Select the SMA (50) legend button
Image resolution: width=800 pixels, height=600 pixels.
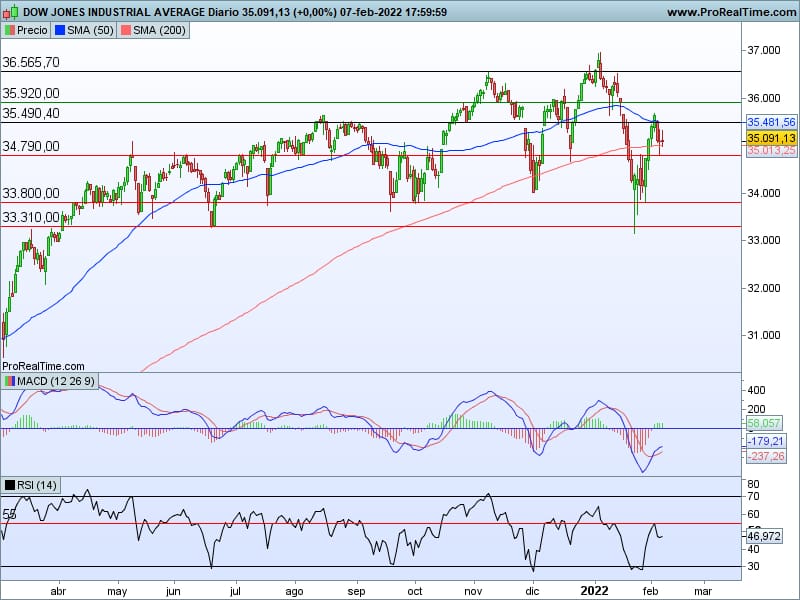[x=84, y=30]
